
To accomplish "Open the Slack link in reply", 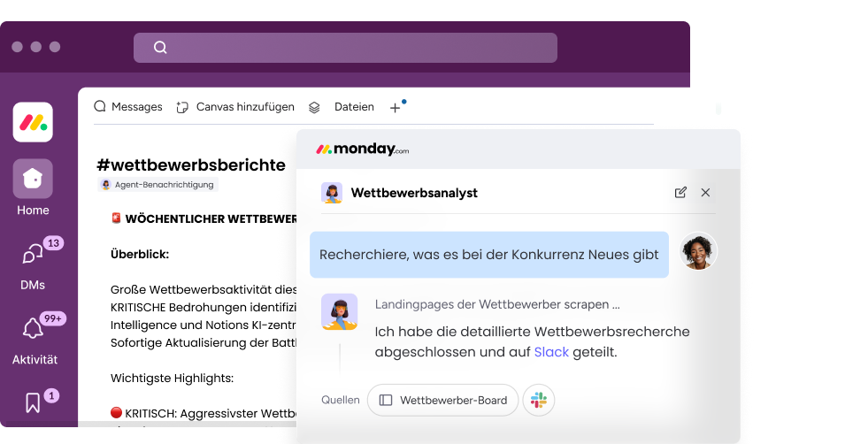I will (551, 352).
